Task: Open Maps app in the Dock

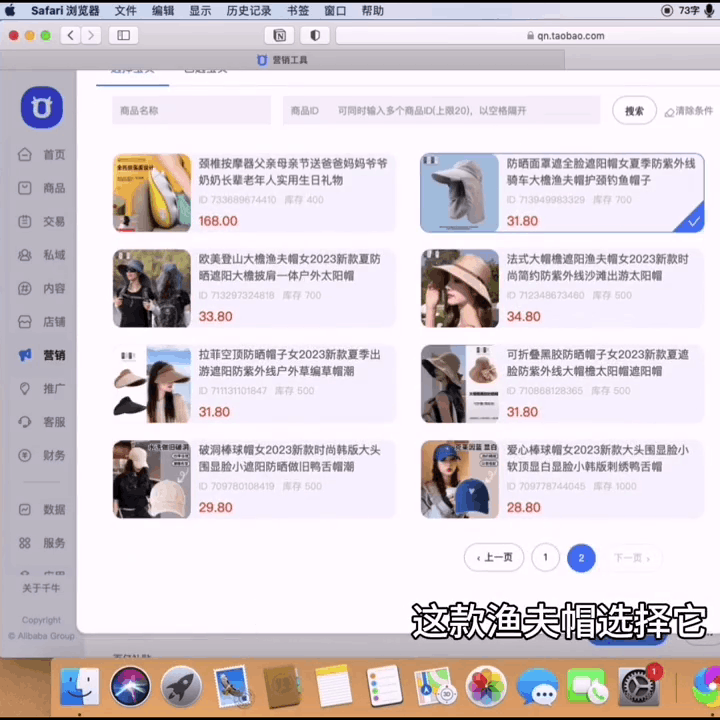Action: tap(434, 686)
